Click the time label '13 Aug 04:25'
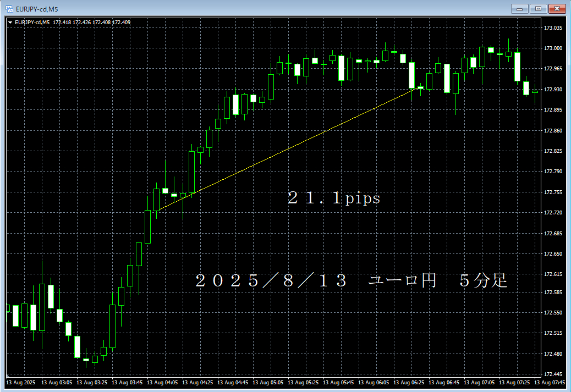 point(197,382)
